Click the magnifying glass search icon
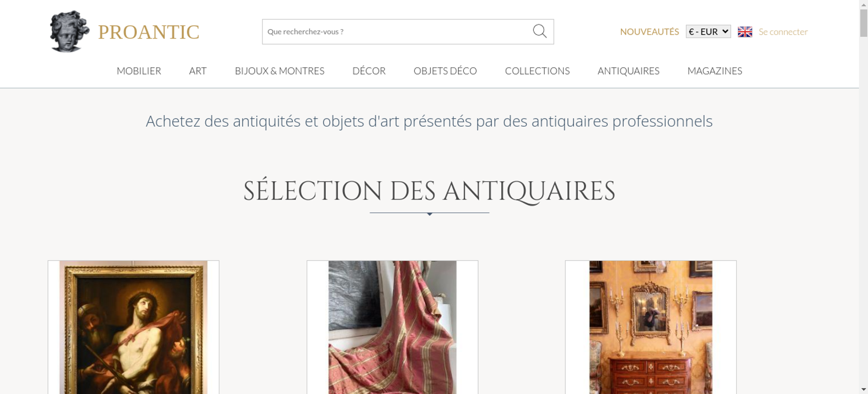868x394 pixels. click(x=539, y=31)
